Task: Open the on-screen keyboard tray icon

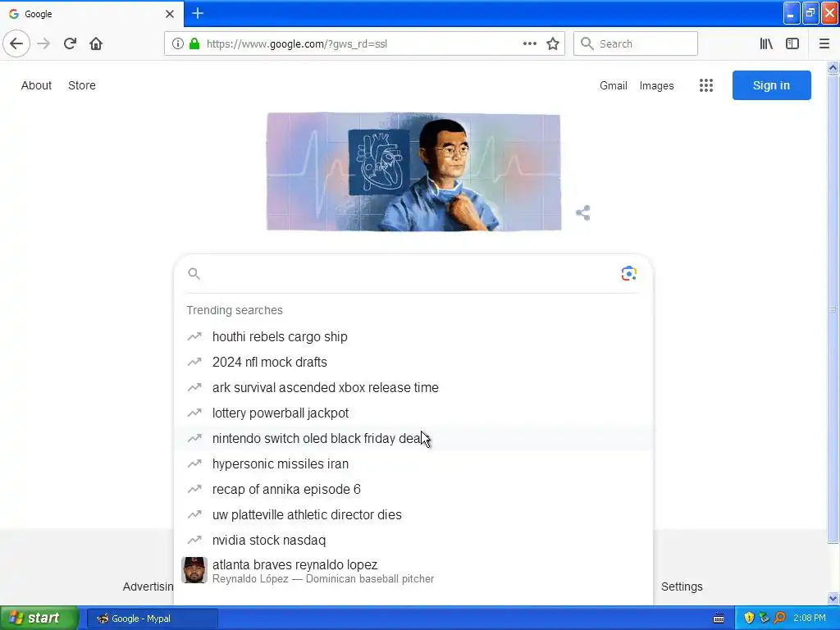Action: pyautogui.click(x=719, y=619)
